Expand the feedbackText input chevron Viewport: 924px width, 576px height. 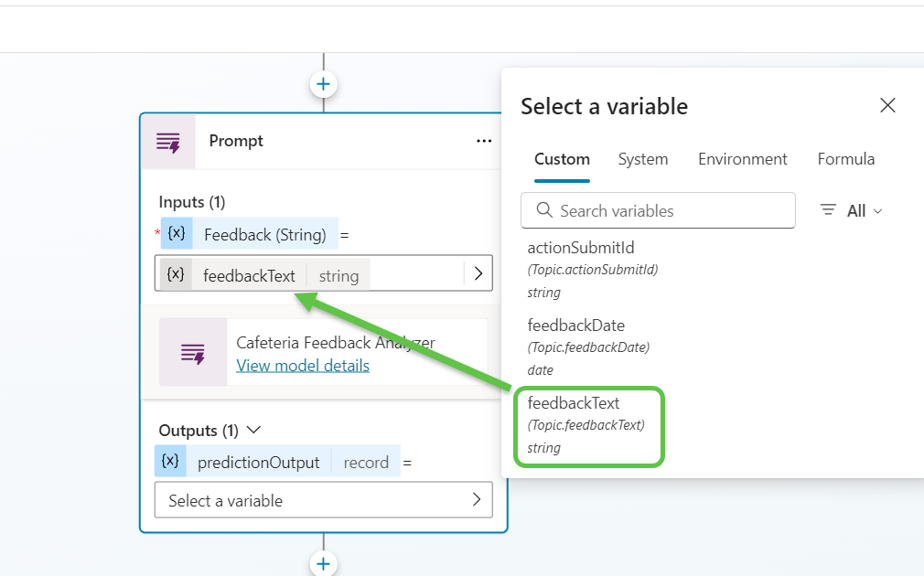478,273
